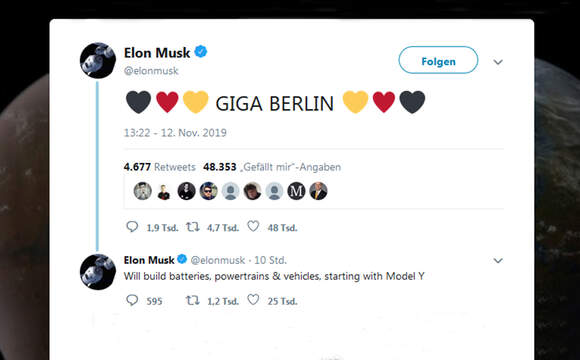Like the GIGA BERLIN tweet with heart icon
This screenshot has height=360, width=580.
coord(253,226)
